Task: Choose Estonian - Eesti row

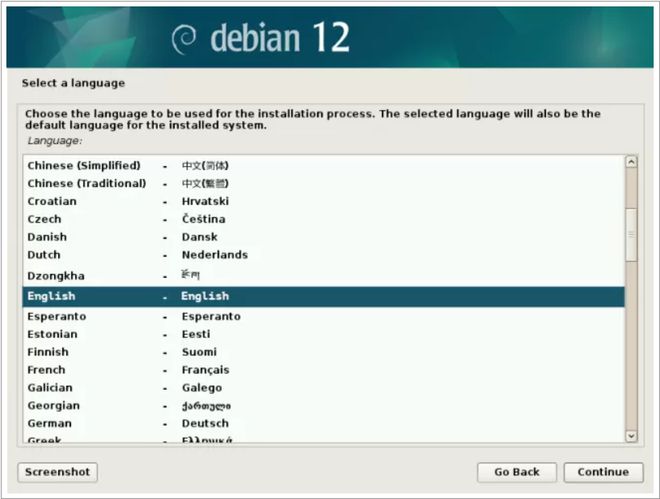Action: click(323, 334)
